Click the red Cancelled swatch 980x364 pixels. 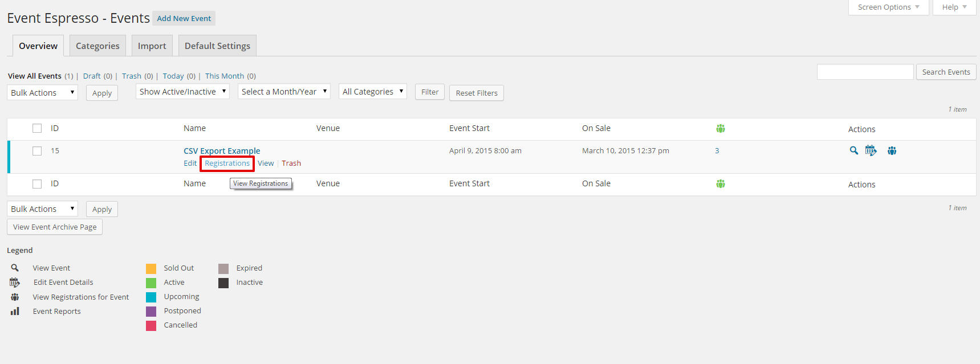(x=151, y=326)
